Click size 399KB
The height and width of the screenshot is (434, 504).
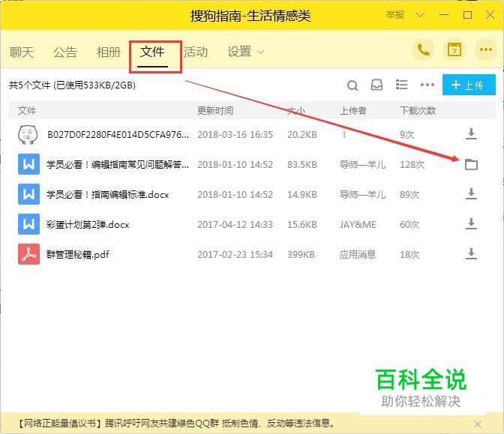[301, 254]
